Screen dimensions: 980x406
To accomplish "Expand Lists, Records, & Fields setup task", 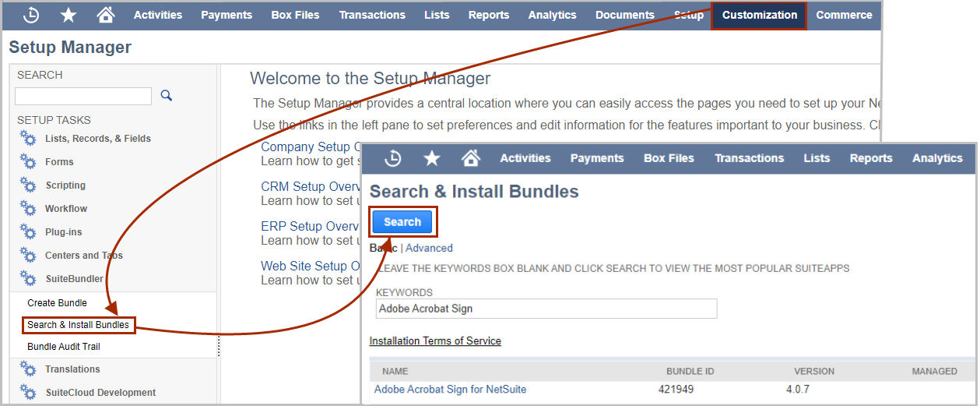I will (98, 139).
